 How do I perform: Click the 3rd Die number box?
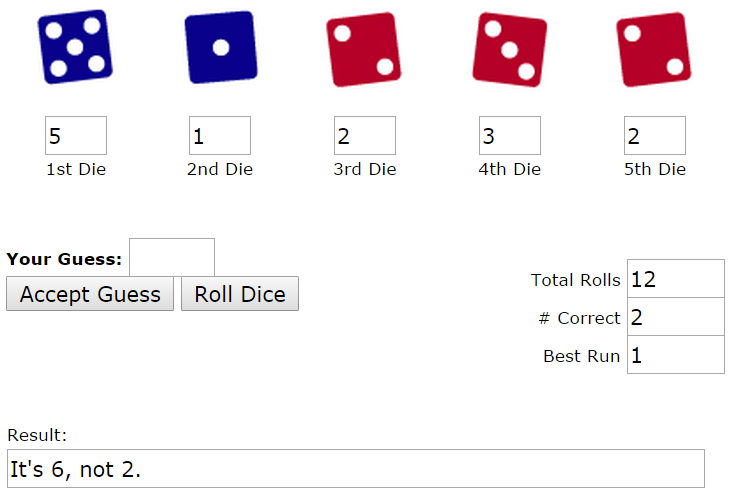[365, 135]
